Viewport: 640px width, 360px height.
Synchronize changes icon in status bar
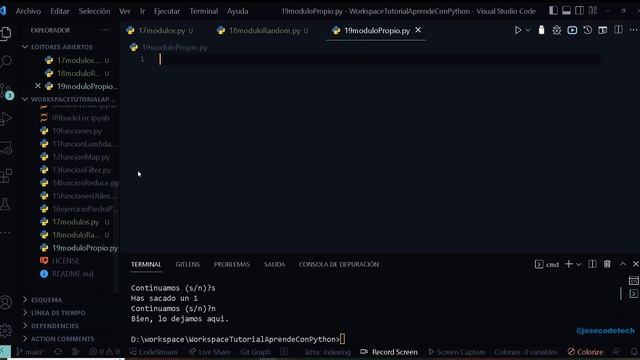(58, 352)
